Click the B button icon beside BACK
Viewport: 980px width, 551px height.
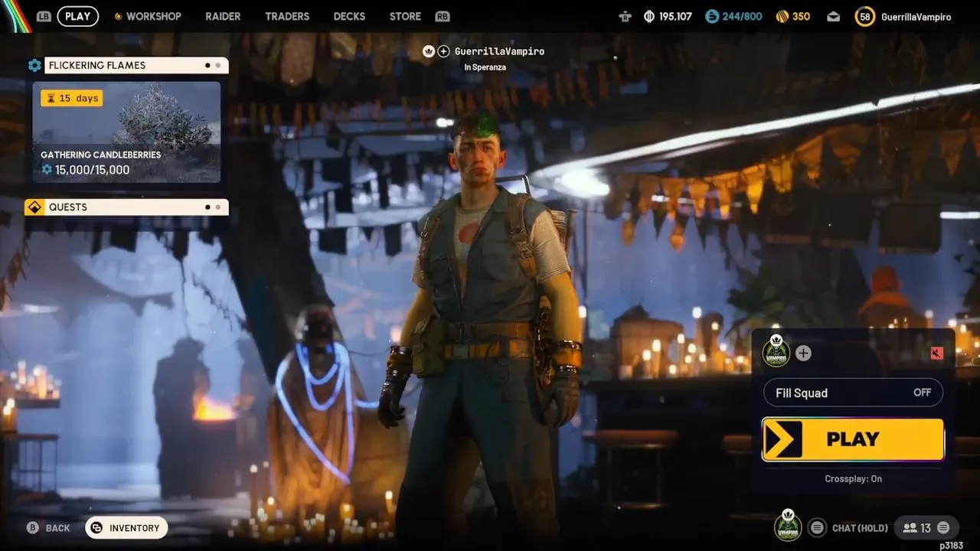coord(33,527)
